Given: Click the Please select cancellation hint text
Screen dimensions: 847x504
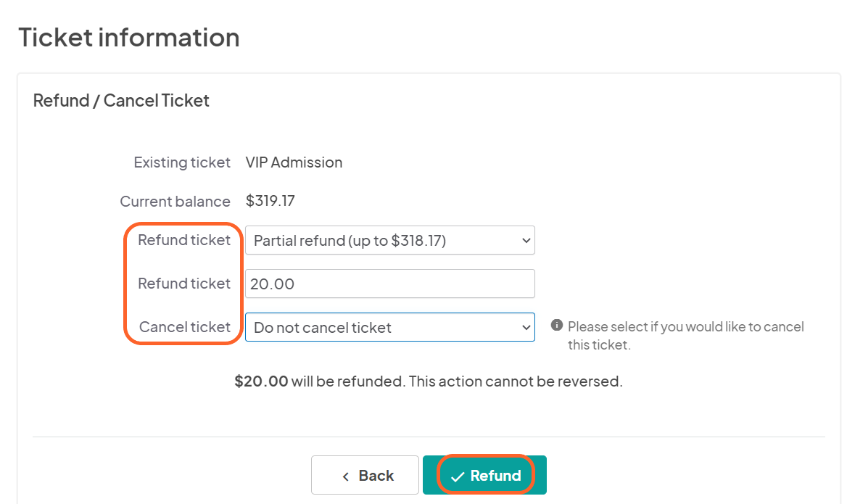Looking at the screenshot, I should click(685, 335).
